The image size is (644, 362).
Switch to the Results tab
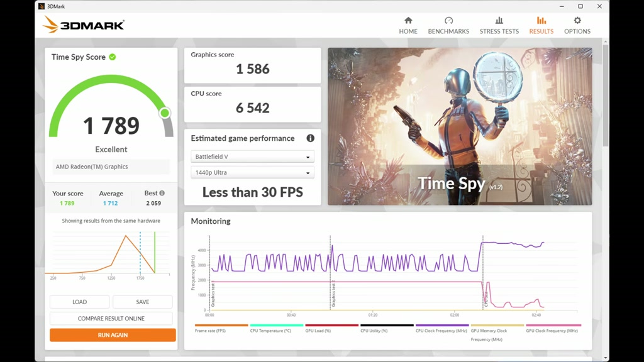tap(541, 25)
